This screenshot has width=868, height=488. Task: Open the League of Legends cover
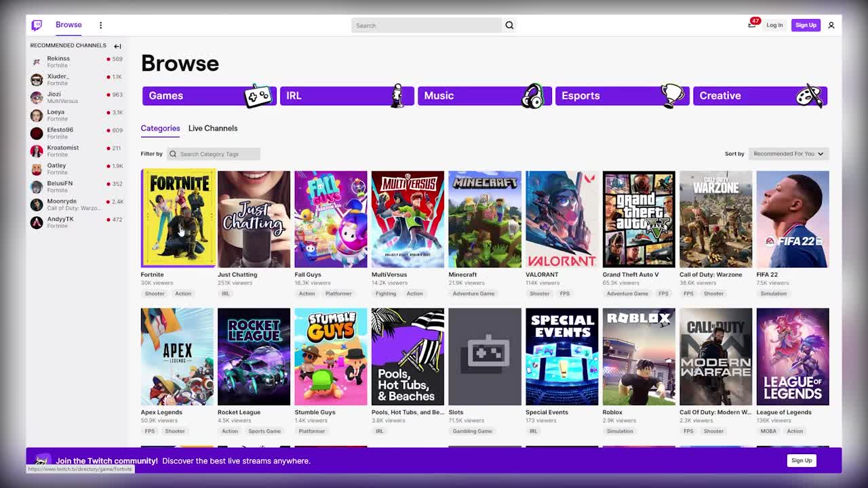click(x=793, y=357)
